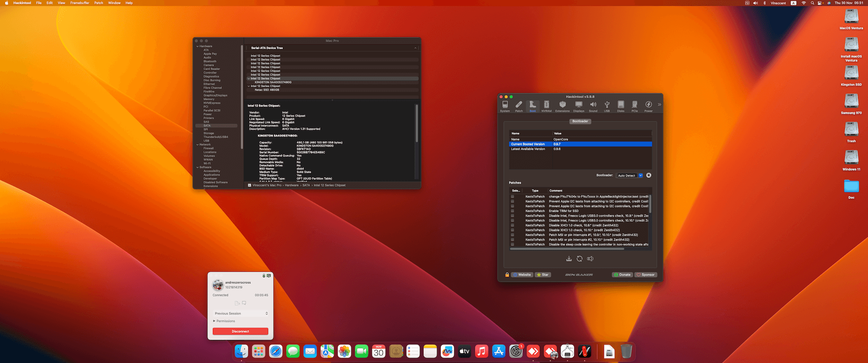
Task: Open the Bootloader Auto Detect dropdown
Action: [x=630, y=176]
